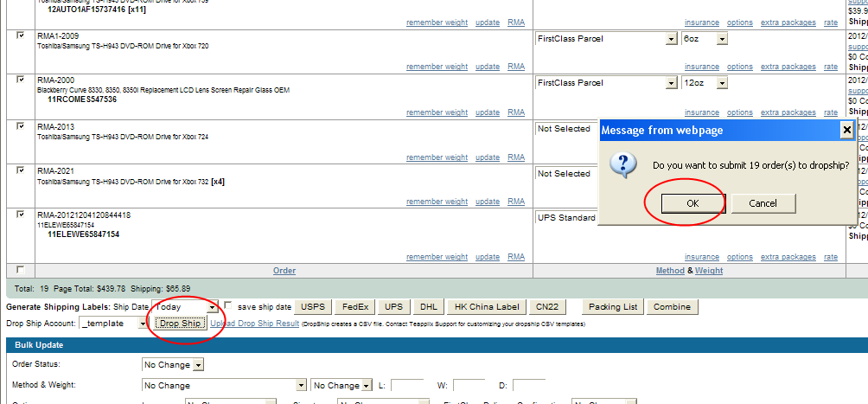868x404 pixels.
Task: Uncheck the RMA-2013 order checkbox
Action: [x=21, y=126]
